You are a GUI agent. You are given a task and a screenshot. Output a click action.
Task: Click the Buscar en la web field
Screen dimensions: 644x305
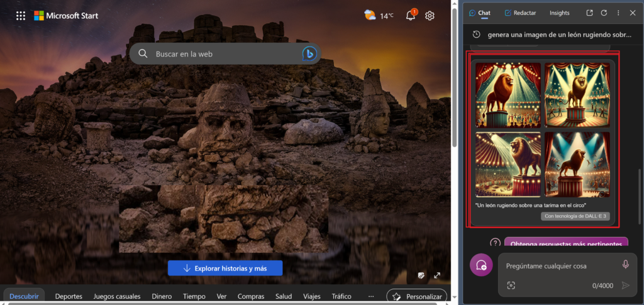tap(220, 54)
